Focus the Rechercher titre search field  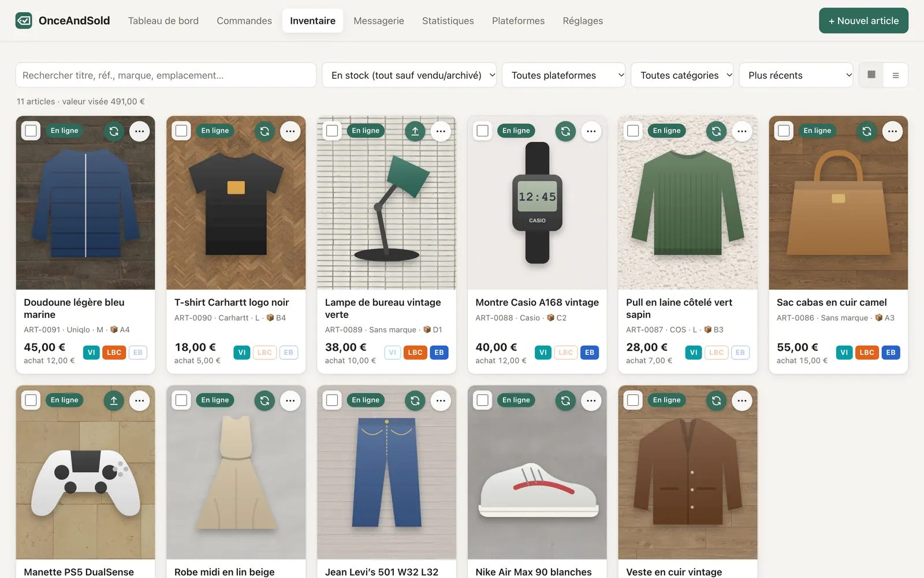point(166,75)
